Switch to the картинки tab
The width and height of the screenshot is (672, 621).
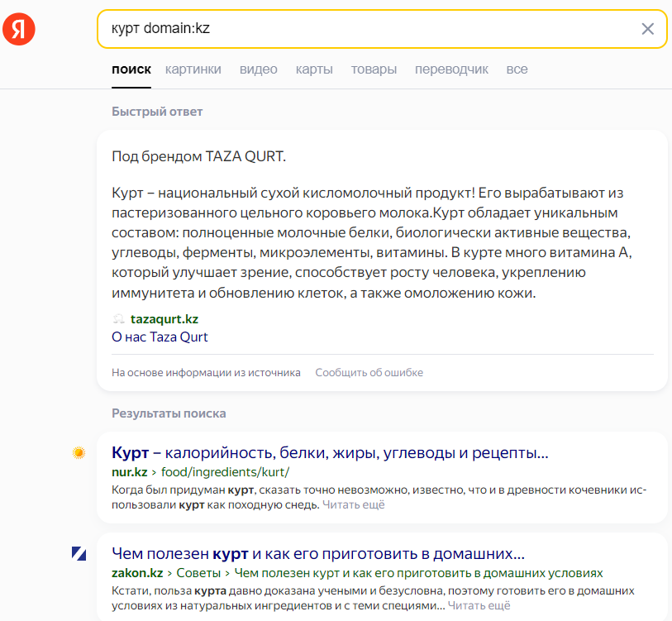pyautogui.click(x=193, y=69)
